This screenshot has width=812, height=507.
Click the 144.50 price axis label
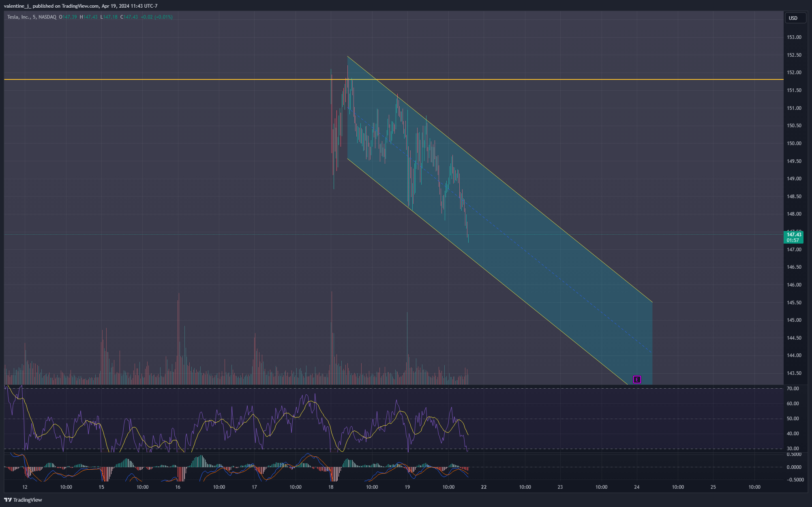coord(794,338)
